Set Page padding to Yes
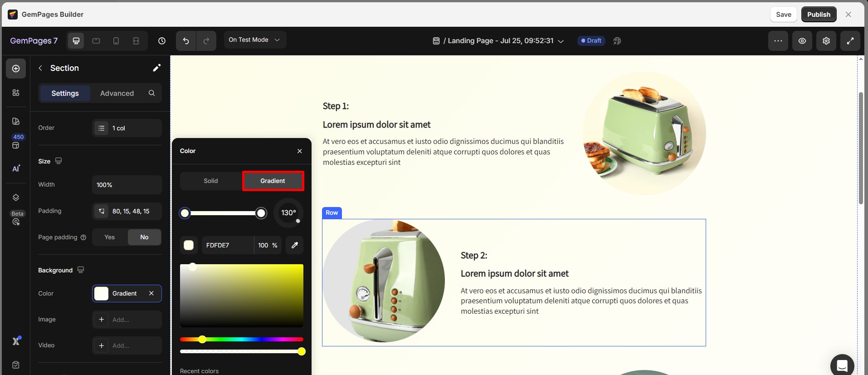868x375 pixels. [x=110, y=237]
